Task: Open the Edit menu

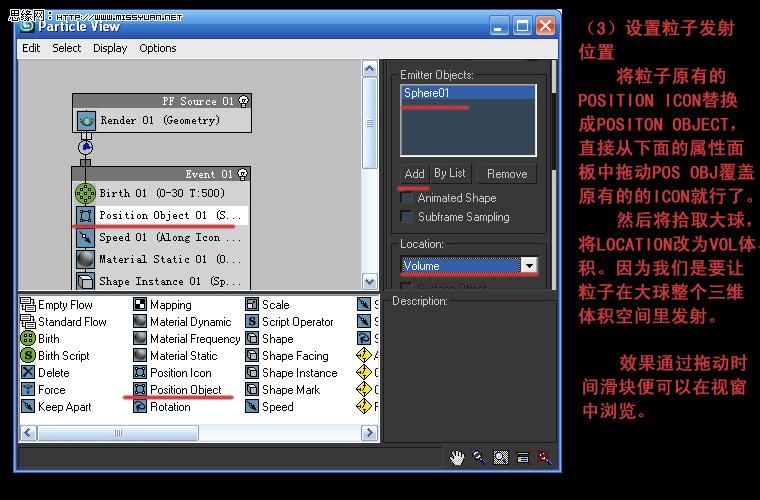Action: 31,48
